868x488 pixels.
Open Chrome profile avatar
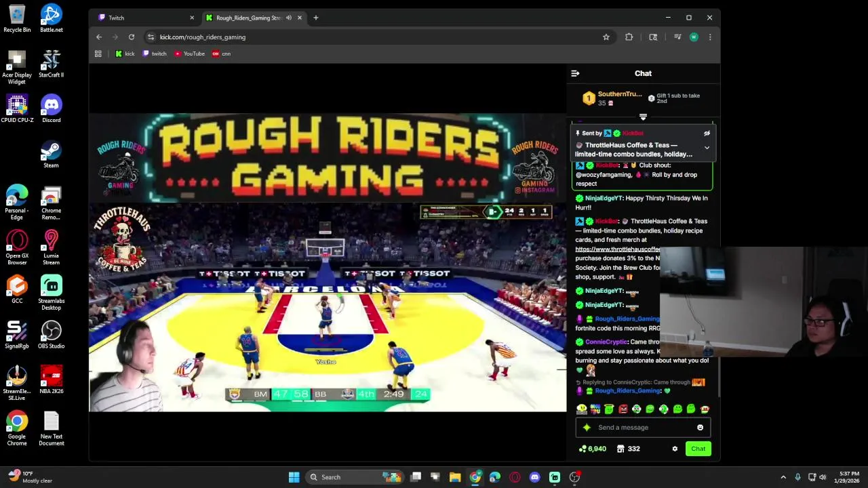coord(694,37)
